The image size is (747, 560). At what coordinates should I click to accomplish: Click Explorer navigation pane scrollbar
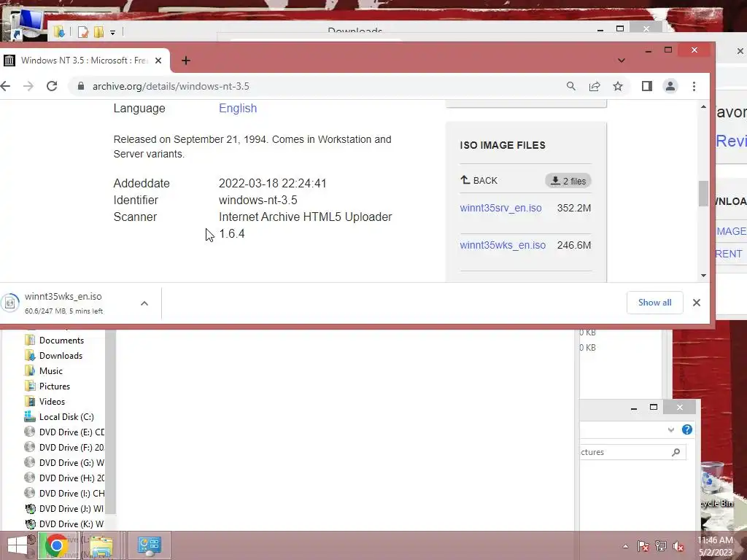click(x=111, y=421)
